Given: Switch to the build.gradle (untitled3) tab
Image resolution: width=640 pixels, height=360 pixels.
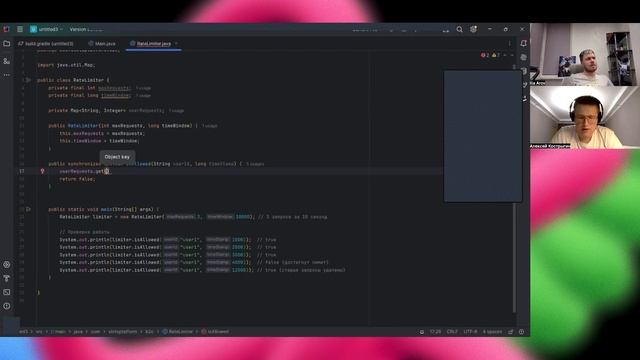Looking at the screenshot, I should [46, 44].
